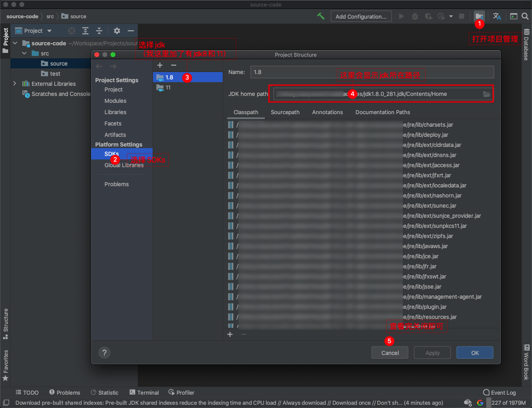
Task: Click the plus icon below classpath list
Action: tap(230, 334)
